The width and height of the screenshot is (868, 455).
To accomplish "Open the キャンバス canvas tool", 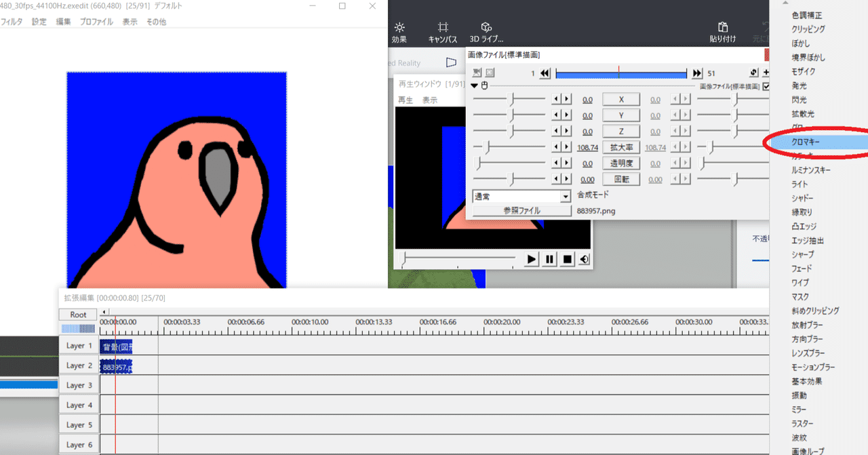I will (443, 32).
